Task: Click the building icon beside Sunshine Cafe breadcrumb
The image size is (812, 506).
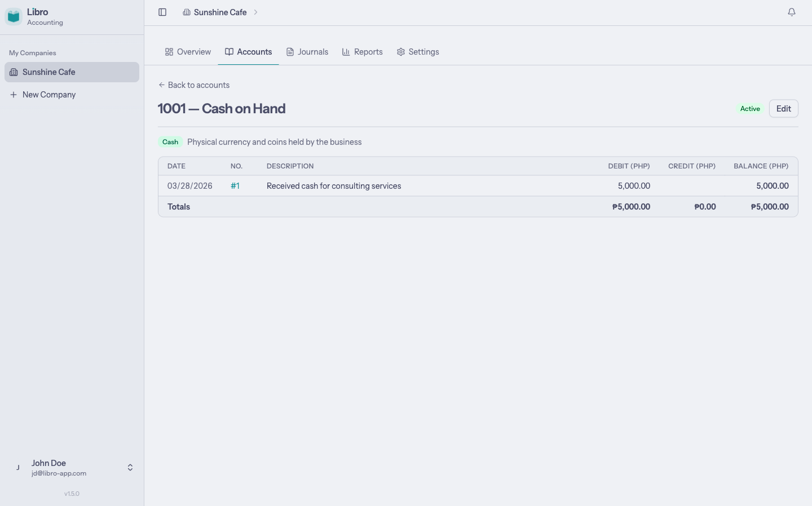Action: [187, 12]
